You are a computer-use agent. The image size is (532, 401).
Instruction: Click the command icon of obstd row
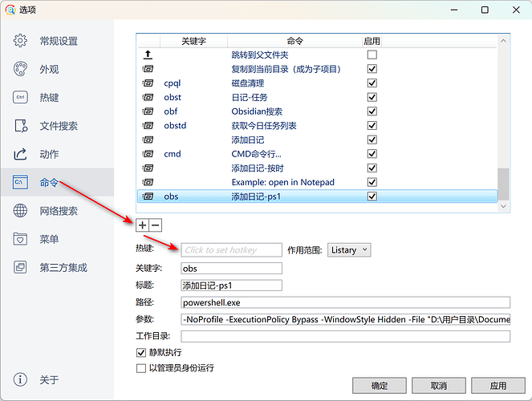coord(148,125)
